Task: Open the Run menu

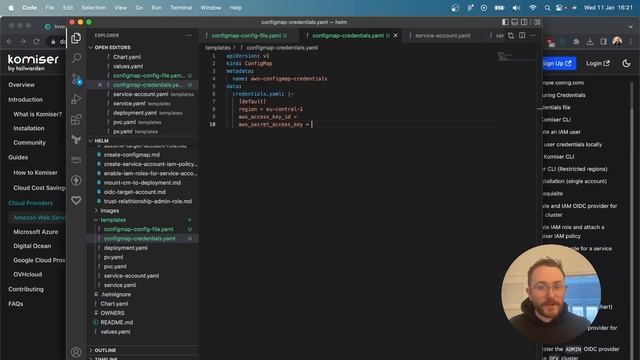Action: pyautogui.click(x=156, y=8)
